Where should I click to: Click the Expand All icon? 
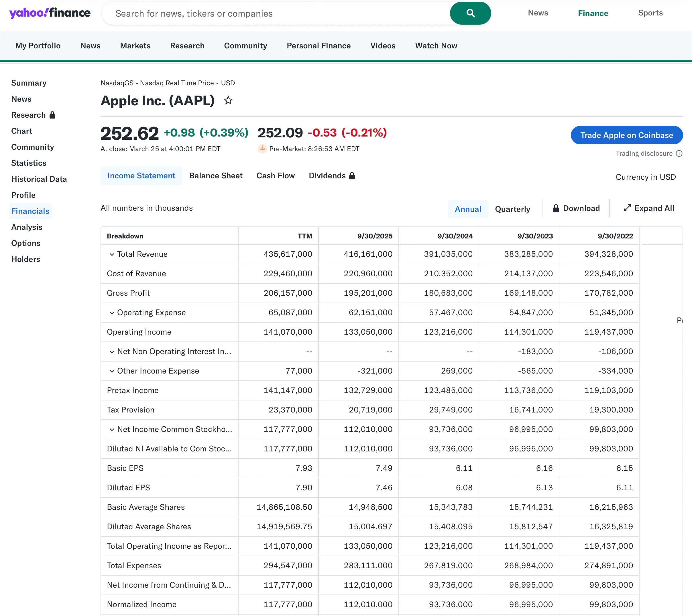point(628,208)
